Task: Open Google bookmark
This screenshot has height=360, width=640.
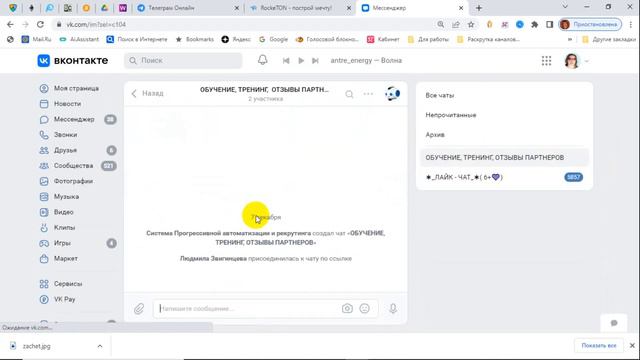Action: (273, 40)
